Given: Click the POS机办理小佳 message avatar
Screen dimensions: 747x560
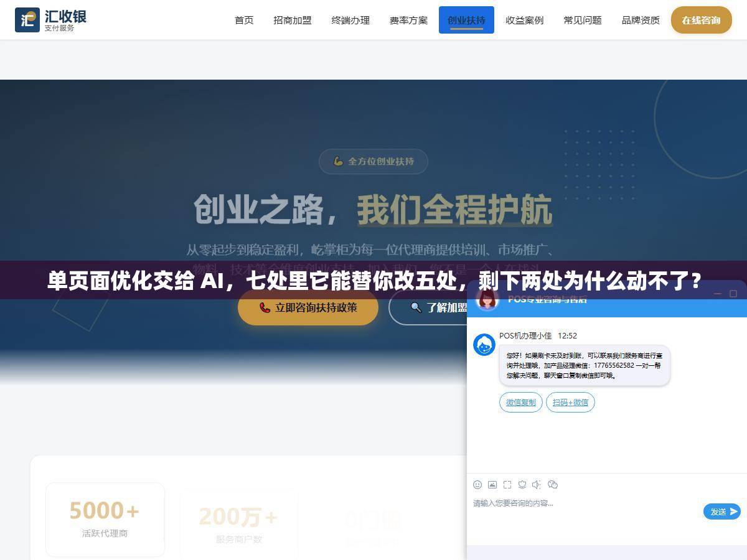Looking at the screenshot, I should [484, 345].
